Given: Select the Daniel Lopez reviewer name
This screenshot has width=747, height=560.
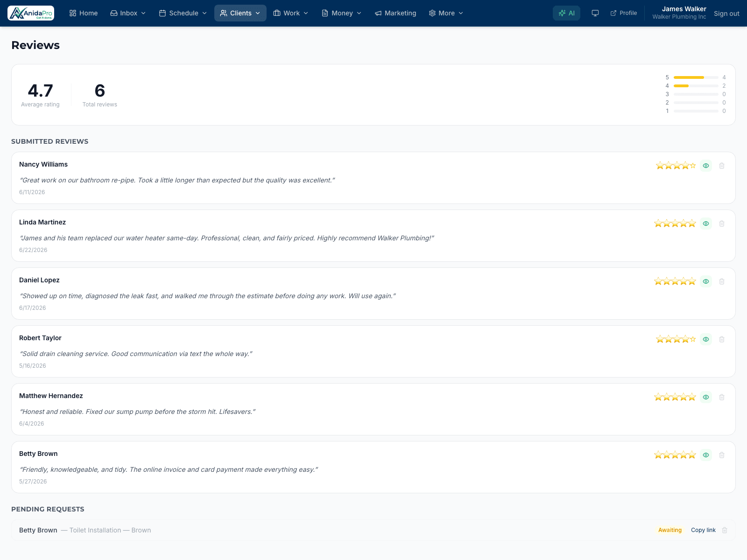Looking at the screenshot, I should coord(39,280).
